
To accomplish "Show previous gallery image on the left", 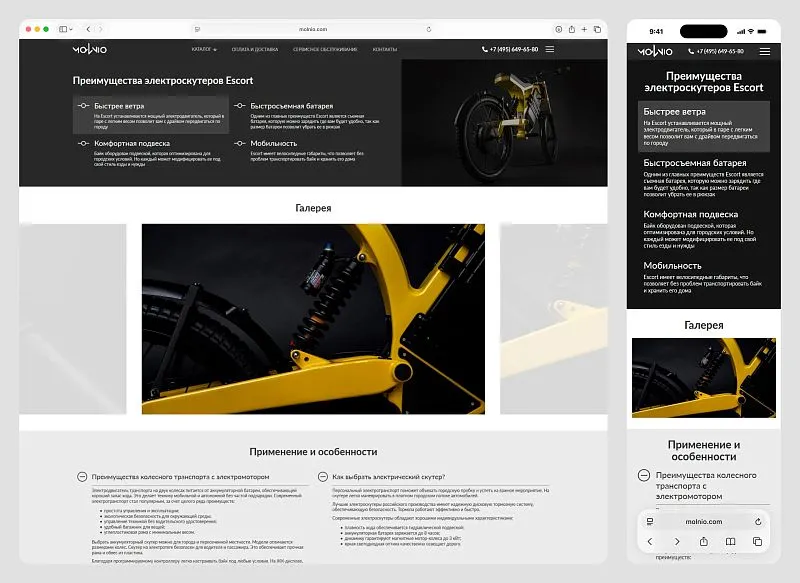I will (72, 319).
